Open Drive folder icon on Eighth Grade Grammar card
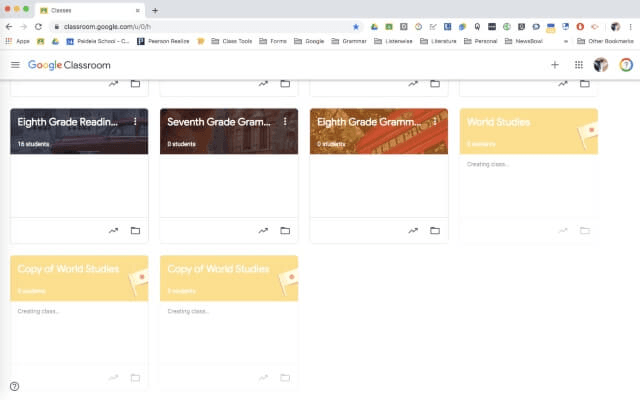The image size is (640, 400). [435, 231]
